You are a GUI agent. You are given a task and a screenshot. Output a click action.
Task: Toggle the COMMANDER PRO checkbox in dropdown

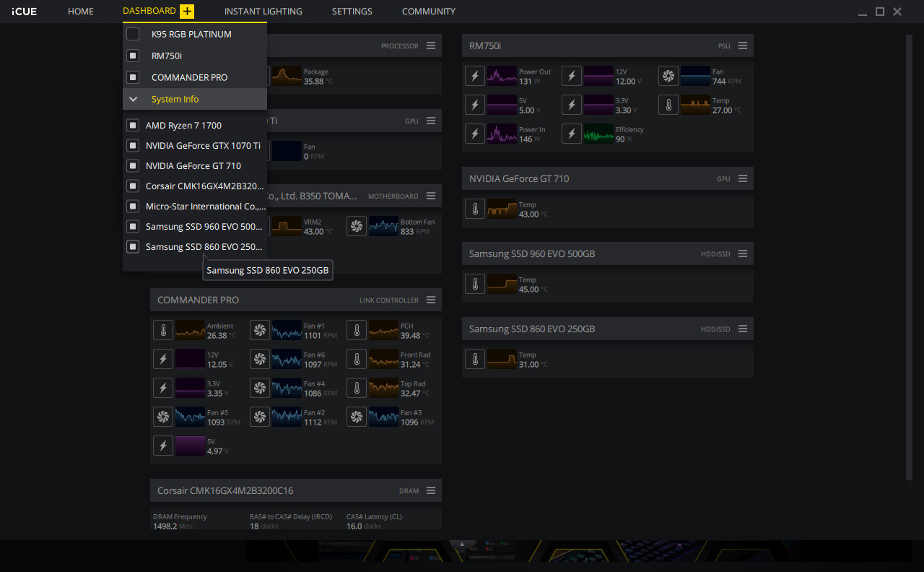133,77
